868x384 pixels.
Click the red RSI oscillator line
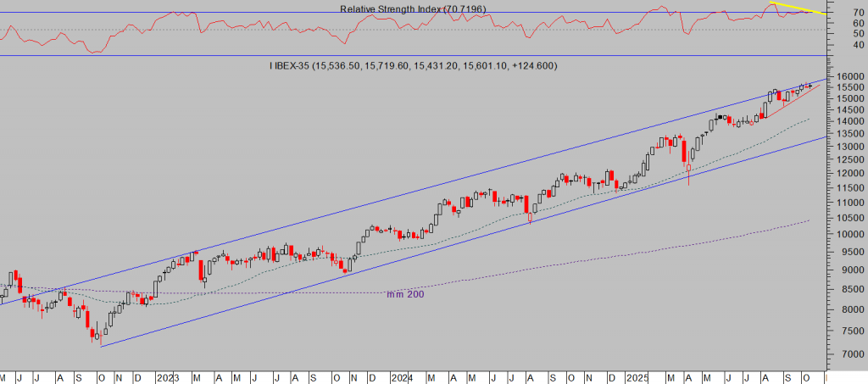[x=254, y=25]
